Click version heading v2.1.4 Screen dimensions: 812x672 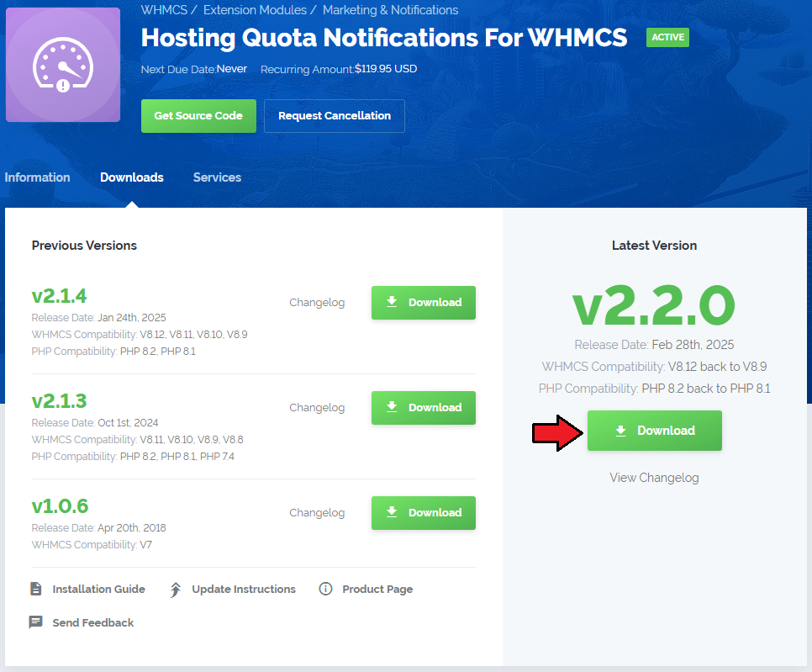[59, 296]
